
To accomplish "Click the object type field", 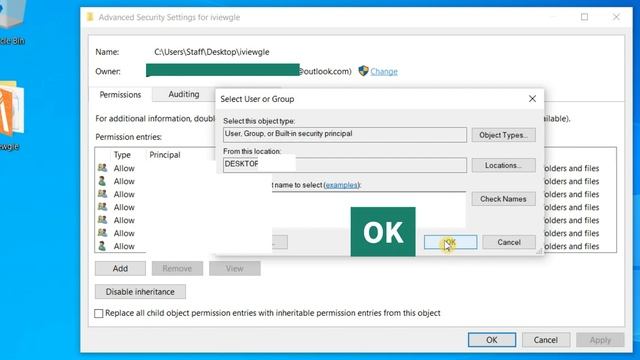I will coord(345,135).
